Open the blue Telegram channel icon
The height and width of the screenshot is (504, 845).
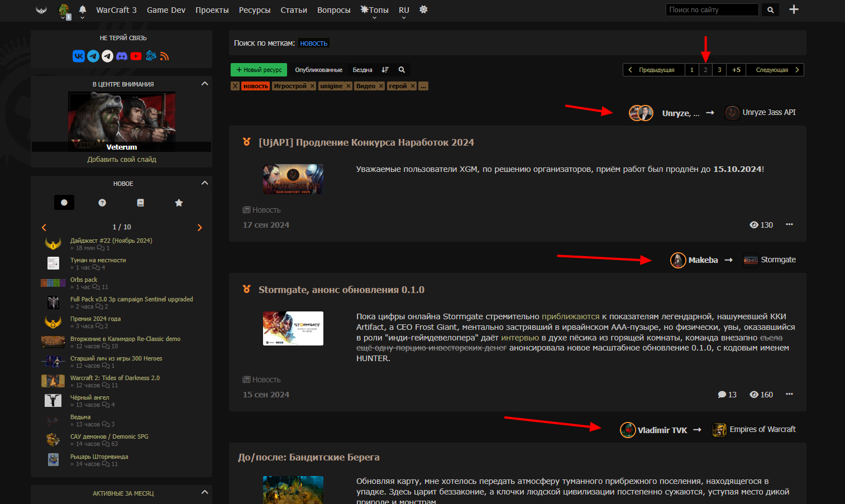[93, 56]
